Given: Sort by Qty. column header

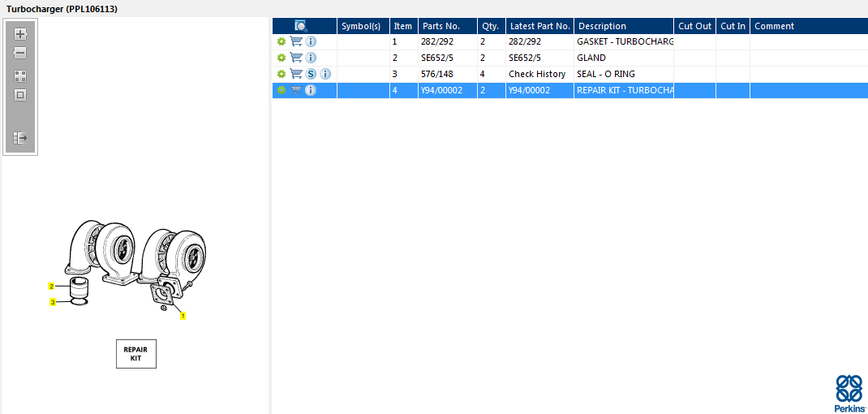Looking at the screenshot, I should click(x=492, y=26).
